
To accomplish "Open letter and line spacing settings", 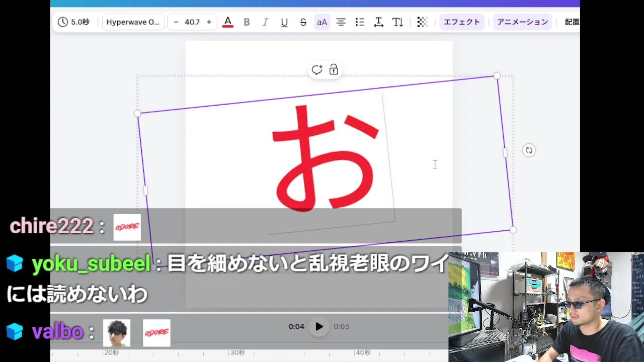I will (x=379, y=22).
